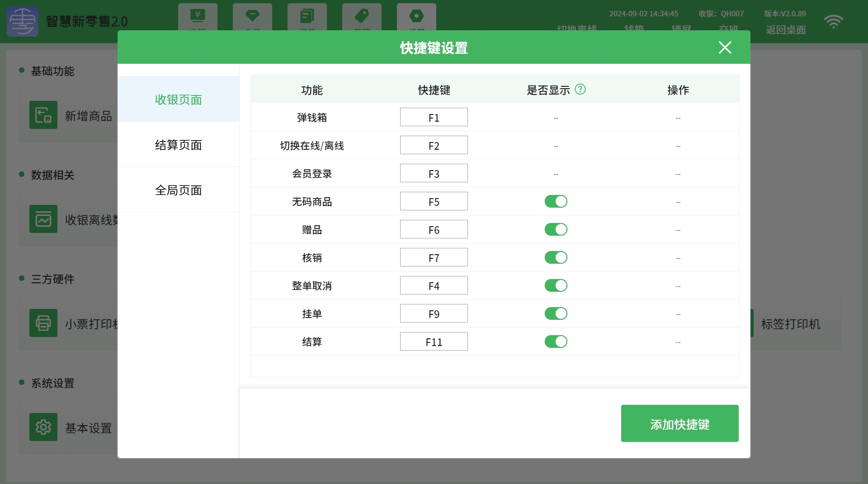This screenshot has height=484, width=868.
Task: Switch to the 结算页面 tab
Action: [x=178, y=144]
